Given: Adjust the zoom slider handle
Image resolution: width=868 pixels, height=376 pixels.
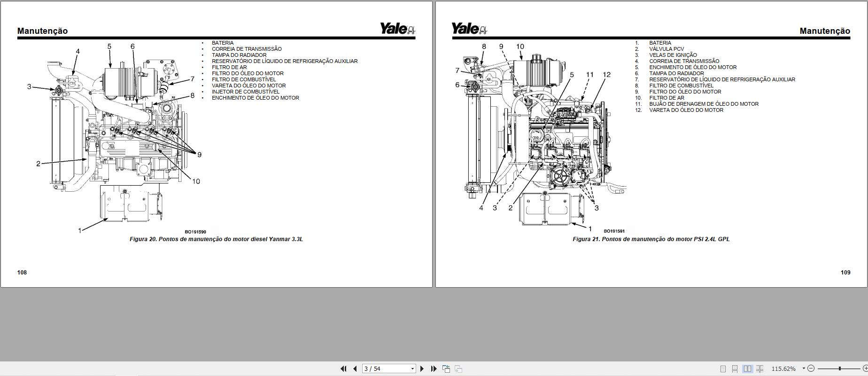Looking at the screenshot, I should (840, 369).
